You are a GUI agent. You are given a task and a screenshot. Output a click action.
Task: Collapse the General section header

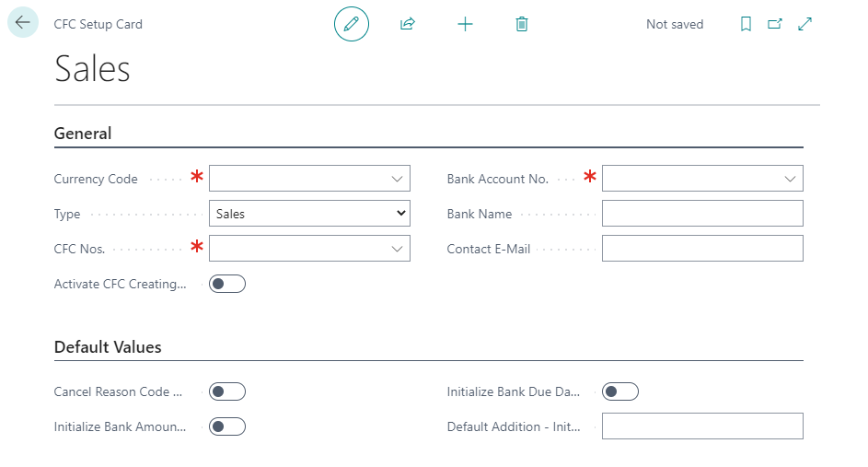83,134
